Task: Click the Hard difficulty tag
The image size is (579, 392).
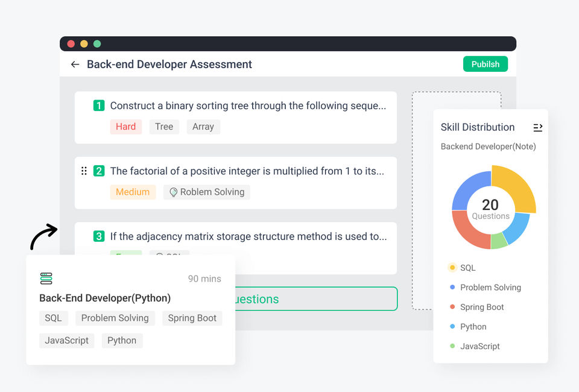Action: (x=125, y=127)
